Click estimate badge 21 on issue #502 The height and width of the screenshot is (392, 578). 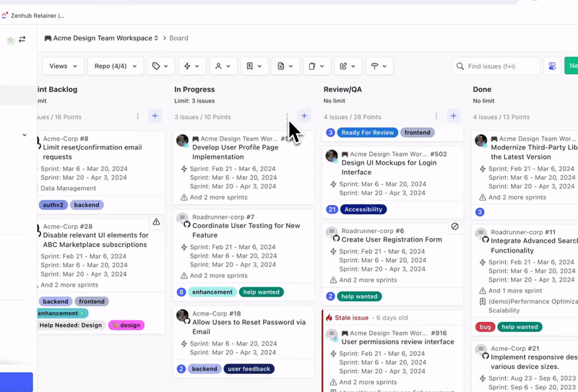point(332,209)
